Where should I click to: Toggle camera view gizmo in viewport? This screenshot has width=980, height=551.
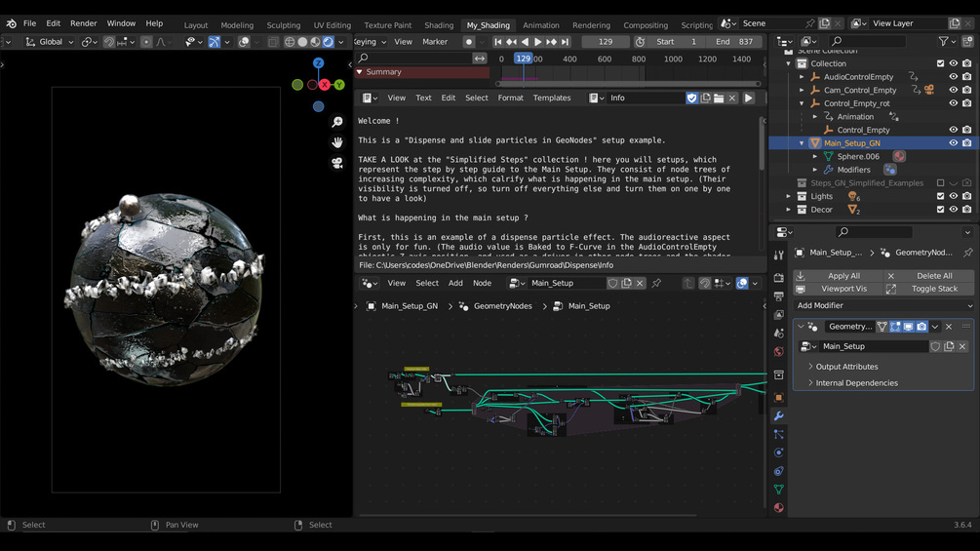click(x=337, y=163)
